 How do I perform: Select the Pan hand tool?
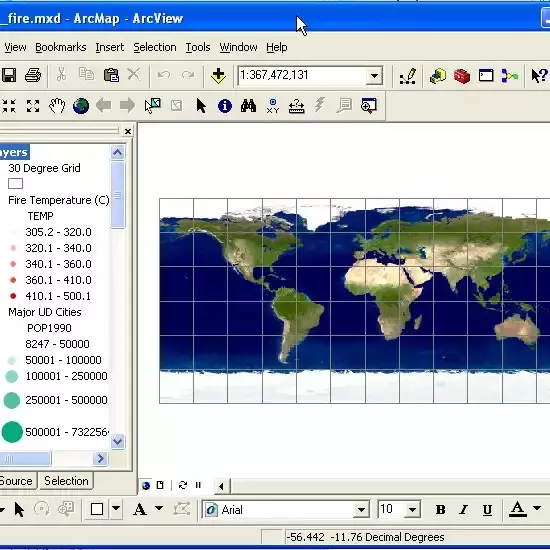click(x=57, y=106)
